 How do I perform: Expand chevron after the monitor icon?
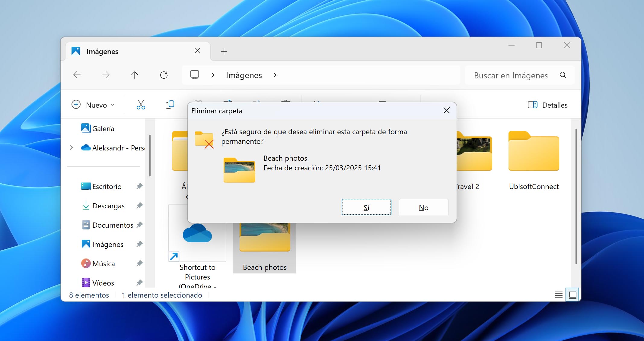click(213, 75)
